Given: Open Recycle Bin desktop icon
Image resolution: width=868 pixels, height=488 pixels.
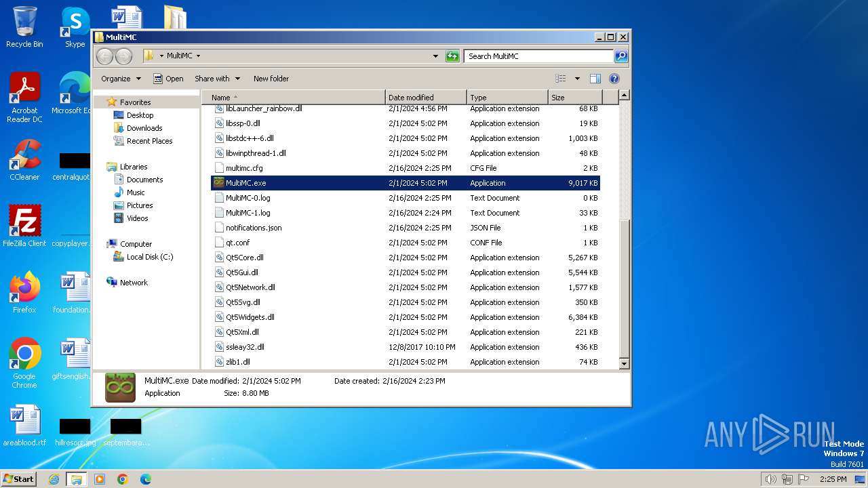Looking at the screenshot, I should [x=24, y=27].
